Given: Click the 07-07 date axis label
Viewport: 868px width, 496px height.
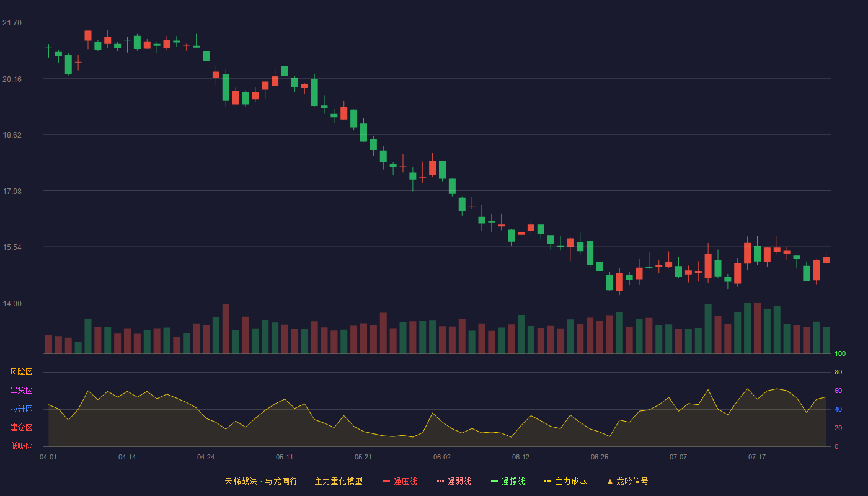Looking at the screenshot, I should click(678, 457).
